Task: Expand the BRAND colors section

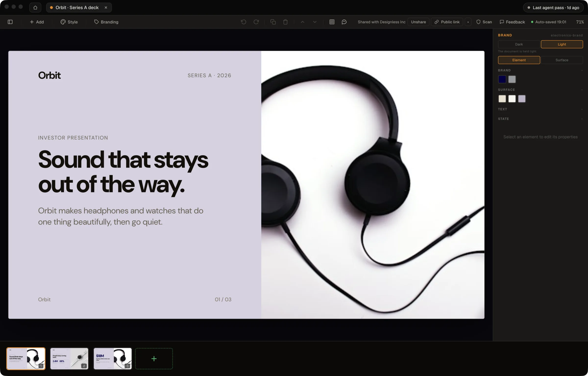Action: 540,70
